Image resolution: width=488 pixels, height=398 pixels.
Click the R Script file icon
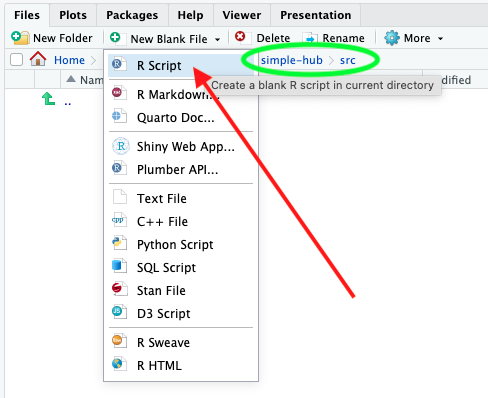coord(119,64)
